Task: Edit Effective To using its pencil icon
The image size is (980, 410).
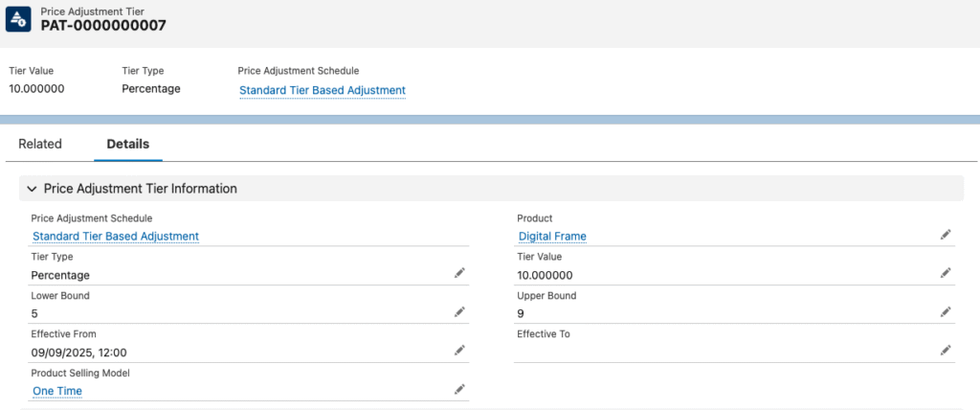Action: [x=946, y=351]
